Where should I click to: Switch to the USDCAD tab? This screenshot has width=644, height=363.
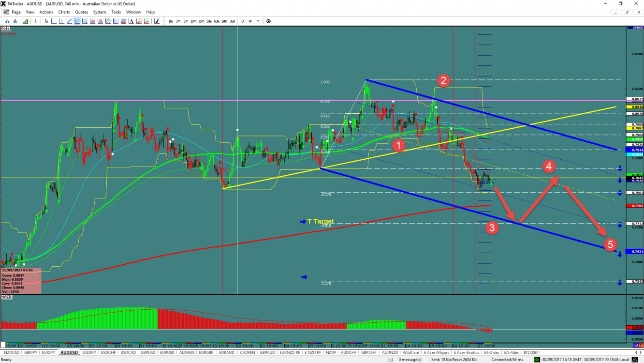click(x=128, y=352)
